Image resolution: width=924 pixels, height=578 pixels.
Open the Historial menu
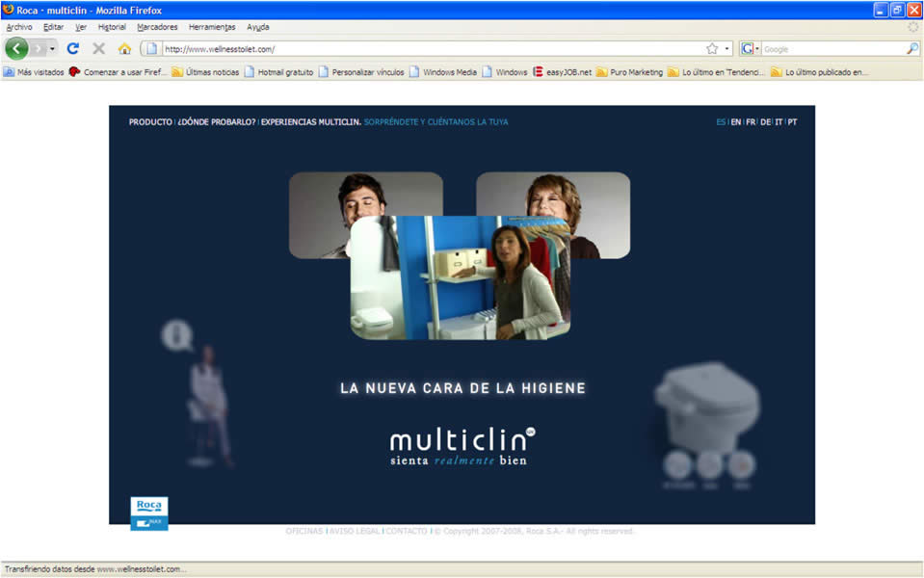click(112, 27)
